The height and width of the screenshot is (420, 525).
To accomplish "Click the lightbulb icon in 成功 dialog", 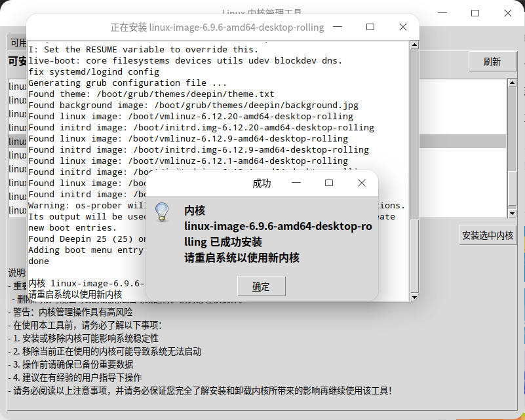I will tap(162, 212).
